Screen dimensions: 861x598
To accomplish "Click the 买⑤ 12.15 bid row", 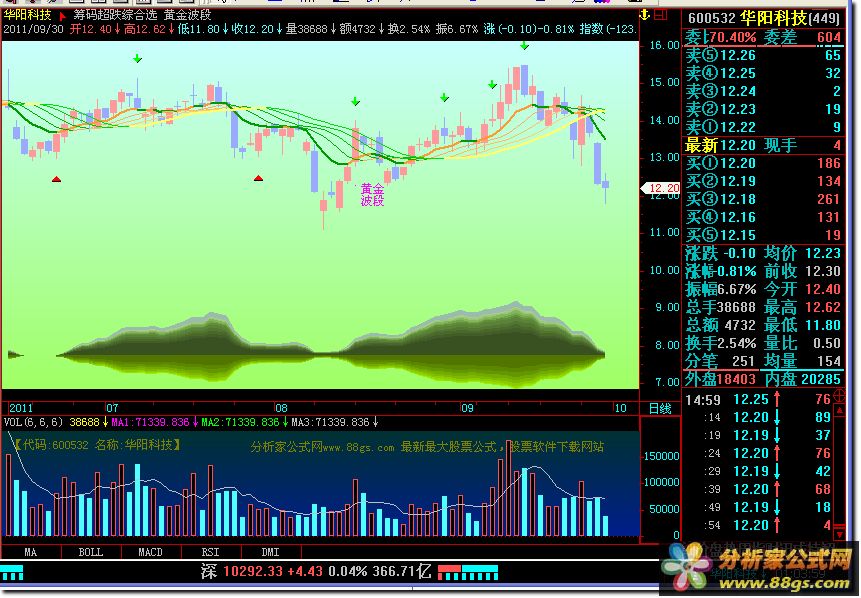I will [763, 235].
